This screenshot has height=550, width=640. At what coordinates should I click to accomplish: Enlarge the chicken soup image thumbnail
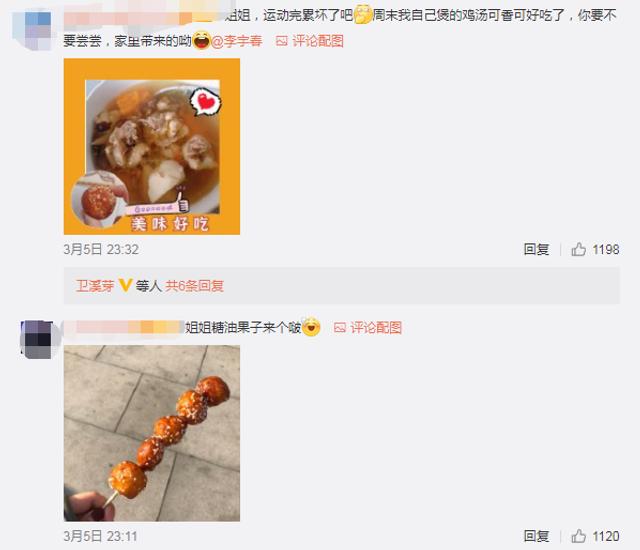(152, 146)
